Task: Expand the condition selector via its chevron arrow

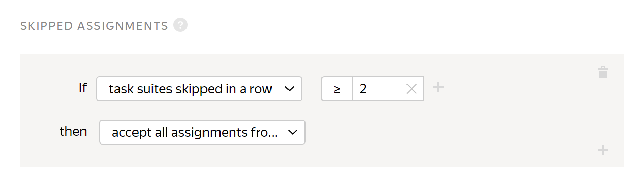Action: coord(290,89)
